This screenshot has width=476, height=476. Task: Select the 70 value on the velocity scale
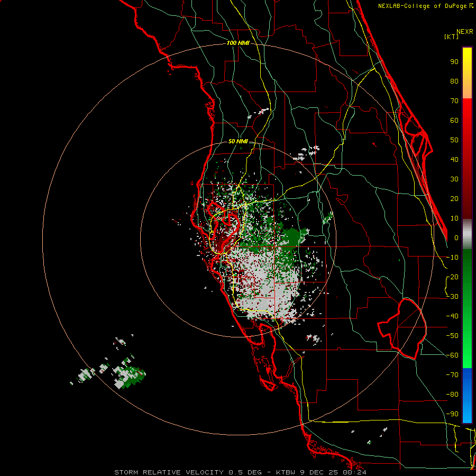click(454, 101)
